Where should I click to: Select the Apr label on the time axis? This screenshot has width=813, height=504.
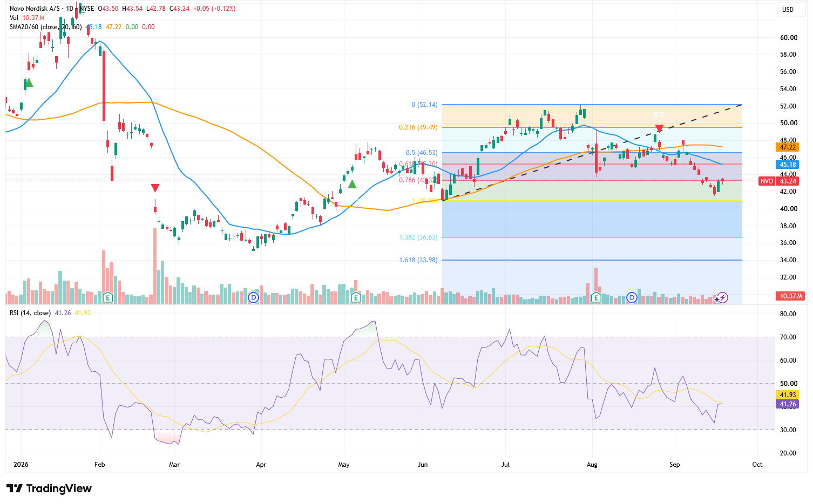pyautogui.click(x=261, y=465)
